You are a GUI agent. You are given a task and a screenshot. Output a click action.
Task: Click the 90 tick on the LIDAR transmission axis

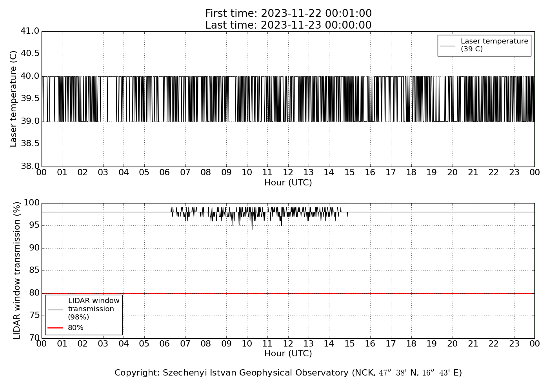[34, 248]
